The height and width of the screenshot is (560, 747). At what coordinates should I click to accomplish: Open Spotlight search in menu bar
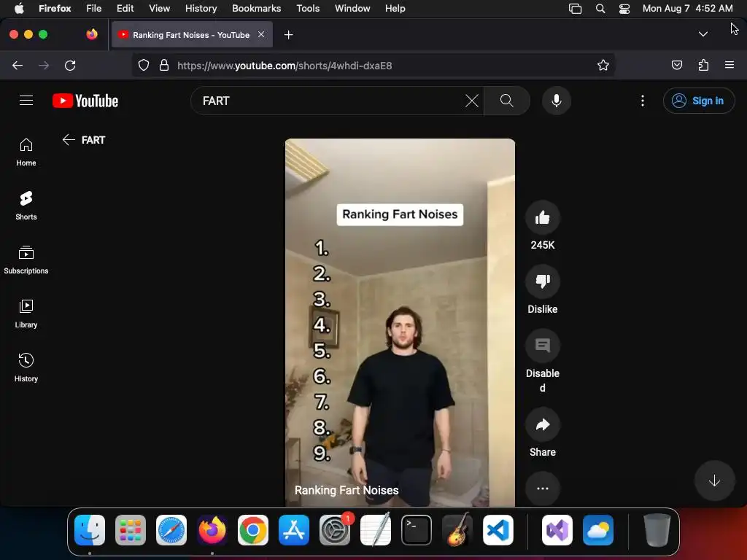600,9
